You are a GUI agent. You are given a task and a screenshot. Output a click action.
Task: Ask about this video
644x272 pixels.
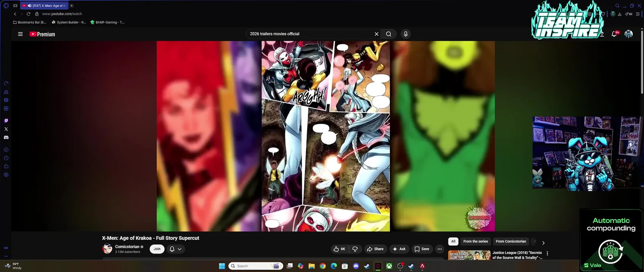click(399, 249)
